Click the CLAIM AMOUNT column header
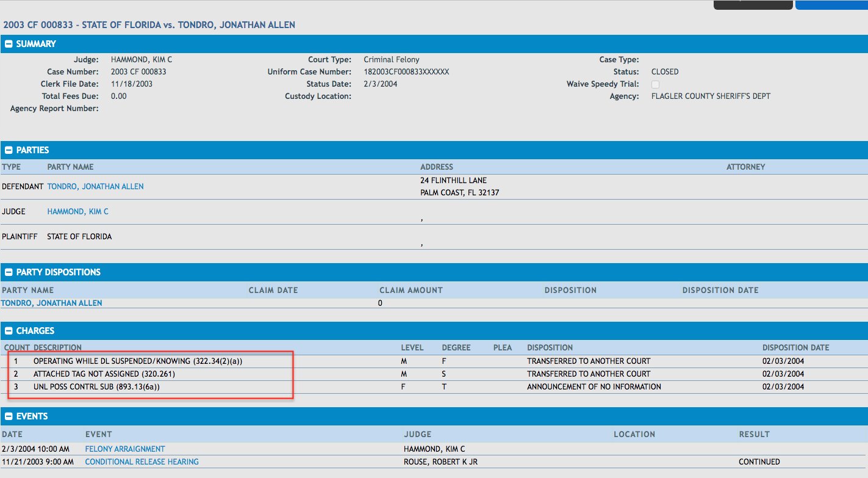 click(x=411, y=290)
